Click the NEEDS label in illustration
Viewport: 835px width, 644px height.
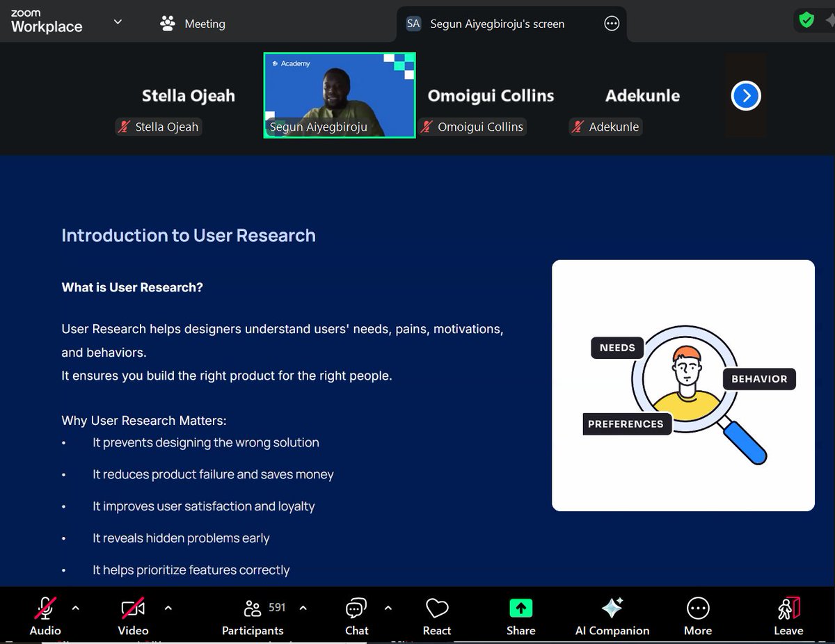pyautogui.click(x=617, y=347)
